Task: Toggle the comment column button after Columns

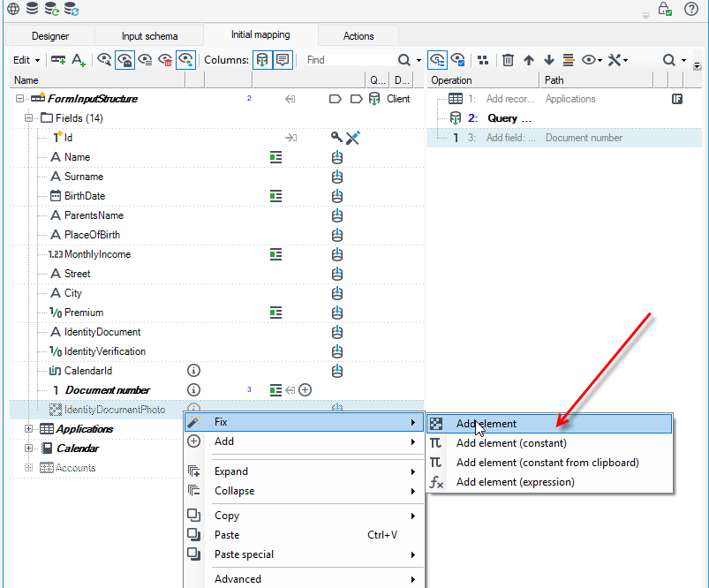Action: click(283, 60)
